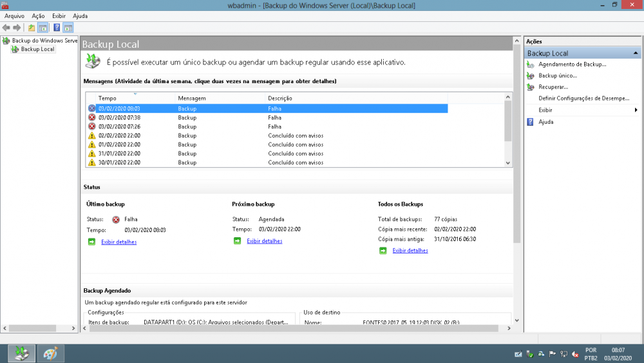The width and height of the screenshot is (644, 363).
Task: Click the taskbar clock showing 08:07
Action: [618, 354]
